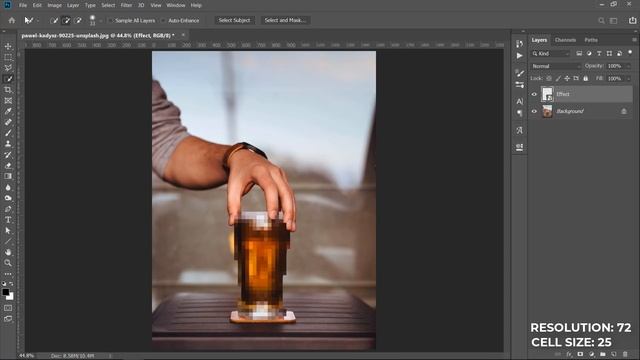Turn layer filtering on or off switch
Screen dimensions: 640x360
[630, 53]
